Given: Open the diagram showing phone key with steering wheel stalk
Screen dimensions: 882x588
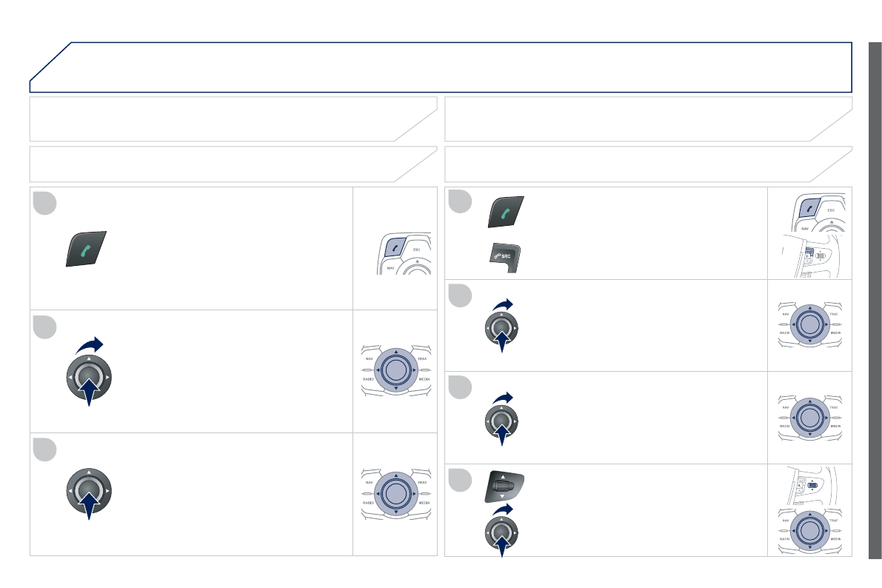Looking at the screenshot, I should pos(809,234).
